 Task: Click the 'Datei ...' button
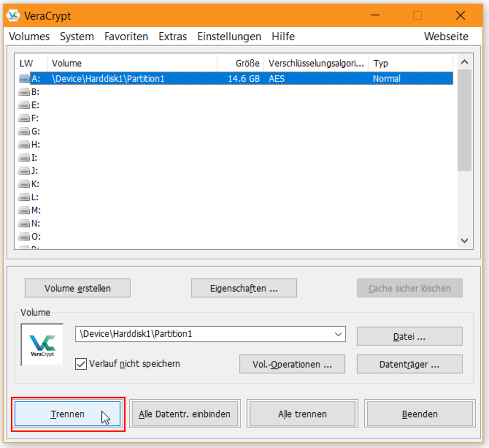tap(410, 336)
